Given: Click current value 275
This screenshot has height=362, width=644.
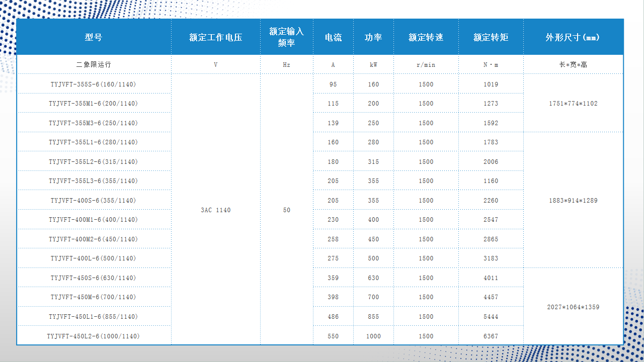Looking at the screenshot, I should tap(333, 258).
